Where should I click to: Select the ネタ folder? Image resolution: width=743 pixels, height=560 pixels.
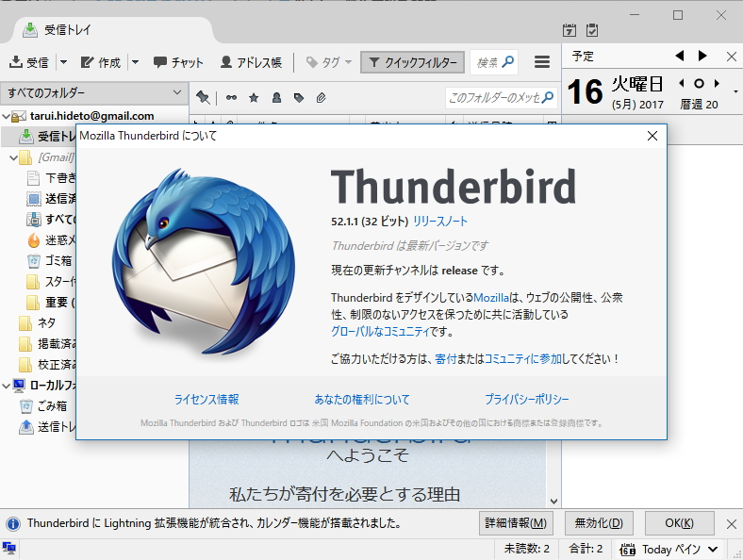38,323
